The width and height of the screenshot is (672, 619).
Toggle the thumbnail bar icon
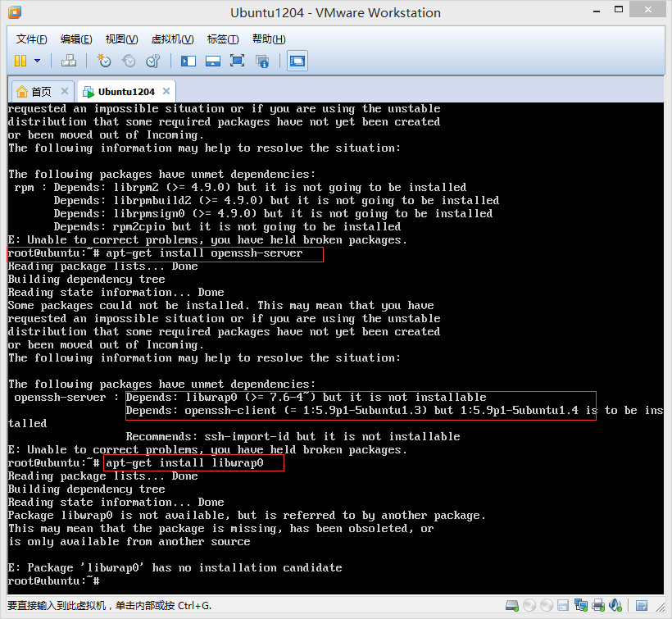pyautogui.click(x=212, y=61)
